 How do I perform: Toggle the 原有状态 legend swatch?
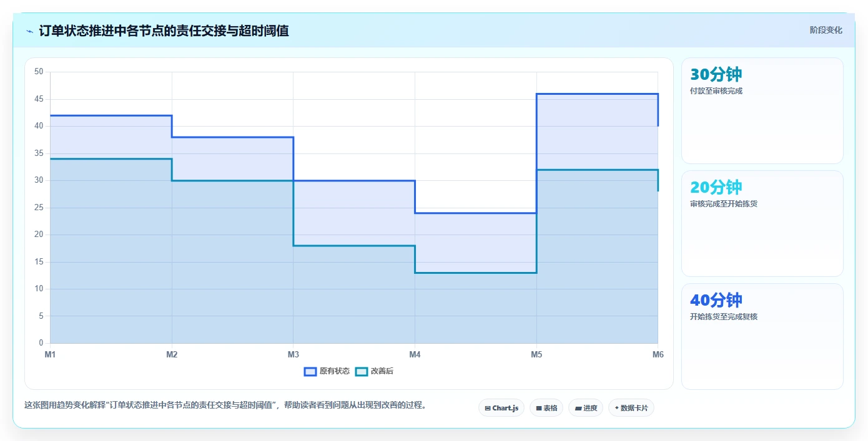(x=310, y=371)
